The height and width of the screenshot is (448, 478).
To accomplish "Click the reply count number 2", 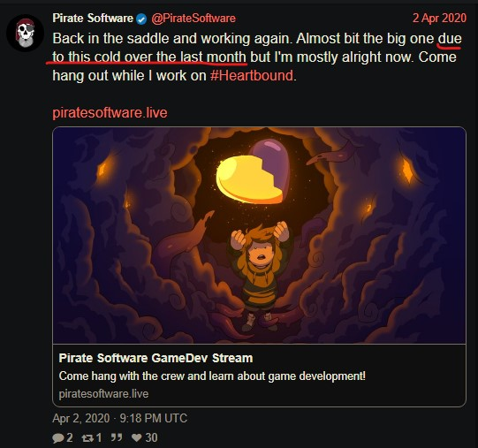I will point(70,438).
